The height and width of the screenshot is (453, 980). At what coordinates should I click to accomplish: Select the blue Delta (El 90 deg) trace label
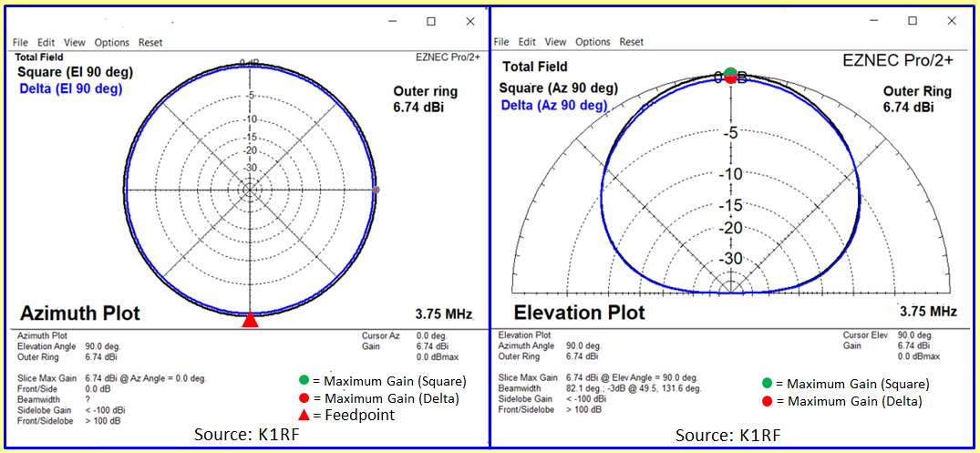70,89
